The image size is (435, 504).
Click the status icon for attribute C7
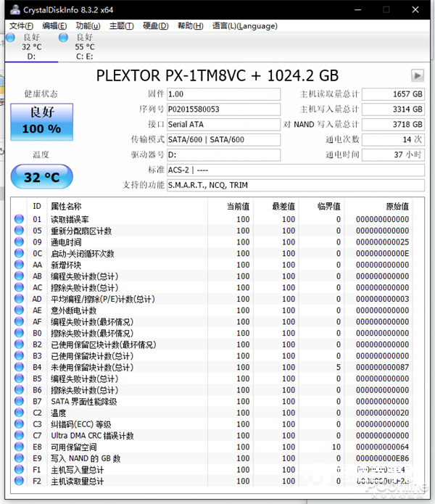20,435
